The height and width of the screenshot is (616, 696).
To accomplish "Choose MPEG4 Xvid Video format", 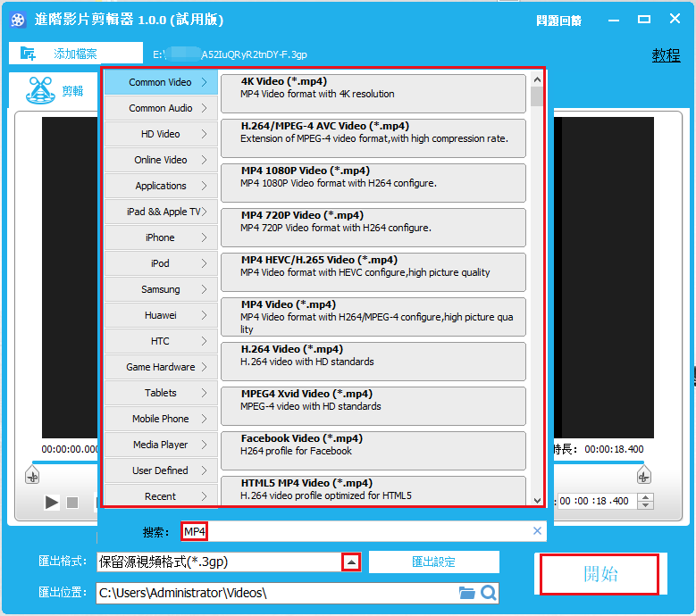I will (373, 406).
